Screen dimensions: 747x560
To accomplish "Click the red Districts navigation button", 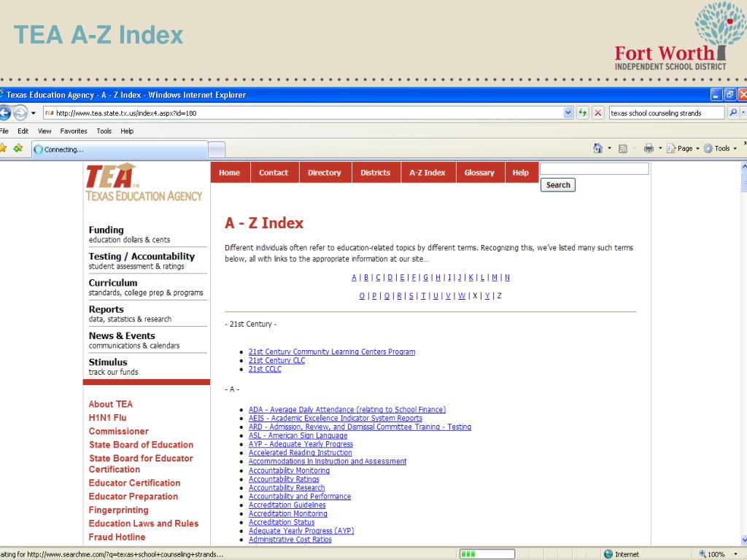I will [x=376, y=173].
